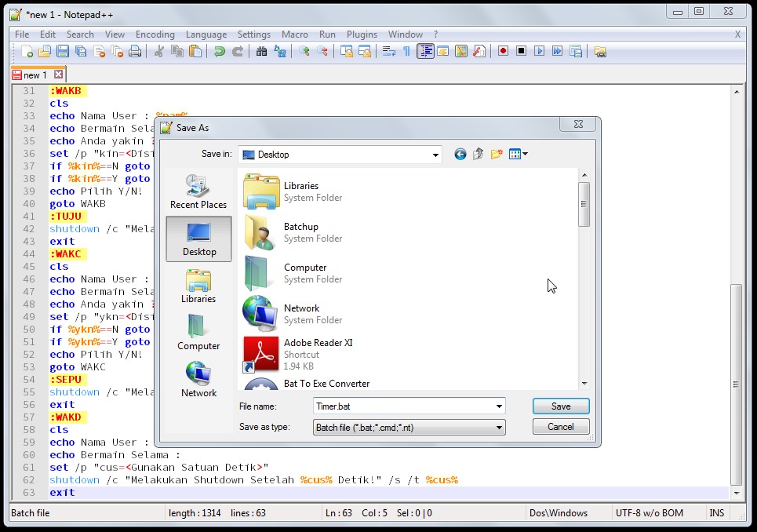Screen dimensions: 757x532
Task: Run the recorded macro with the play icon
Action: point(540,51)
